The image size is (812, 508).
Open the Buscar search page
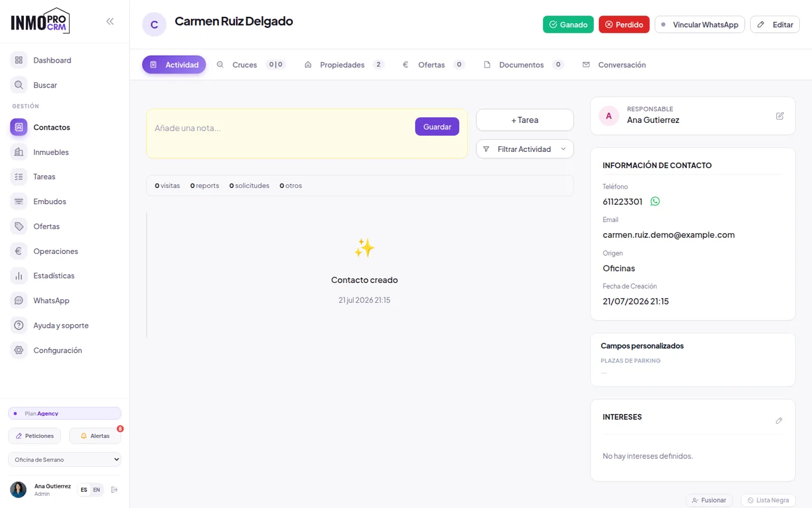pyautogui.click(x=45, y=85)
